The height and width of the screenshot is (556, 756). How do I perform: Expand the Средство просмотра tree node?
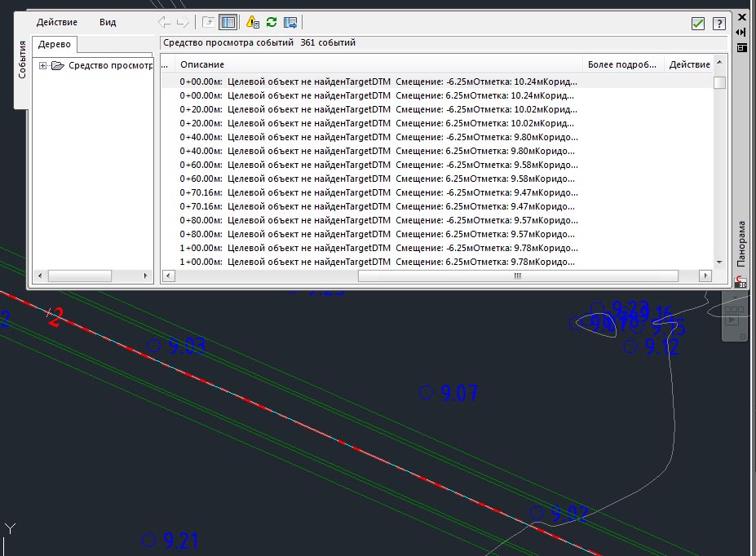tap(42, 66)
